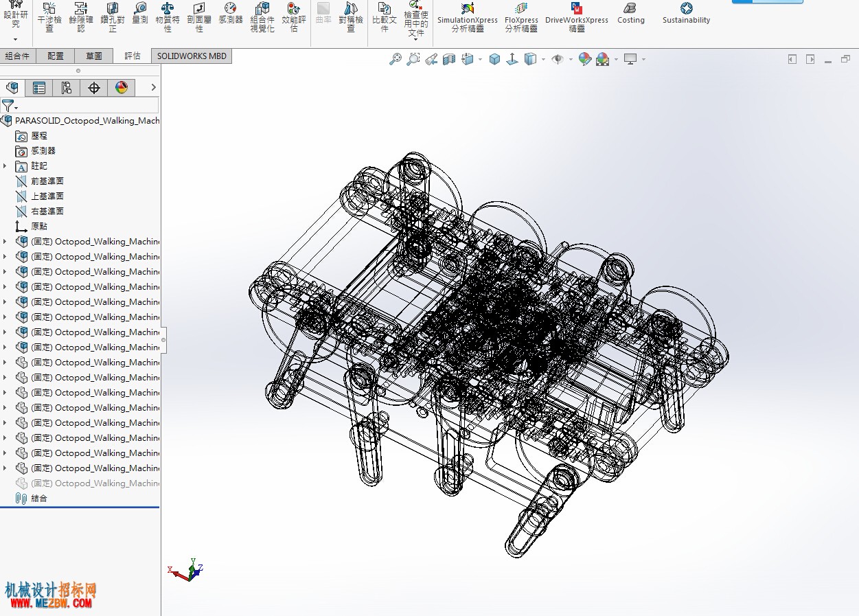Click the Edit Appearance color ball
This screenshot has width=859, height=616.
(x=585, y=60)
